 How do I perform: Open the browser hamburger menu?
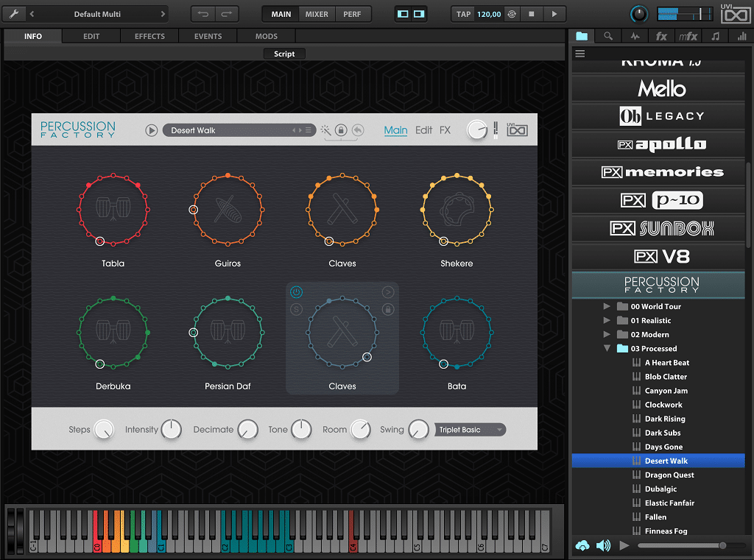coord(580,54)
